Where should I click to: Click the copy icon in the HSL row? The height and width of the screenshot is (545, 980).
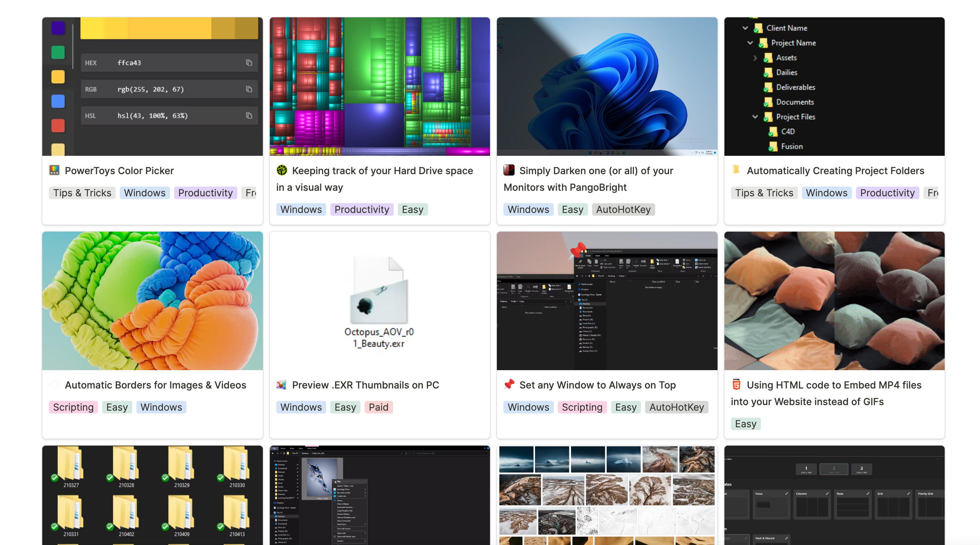(249, 116)
